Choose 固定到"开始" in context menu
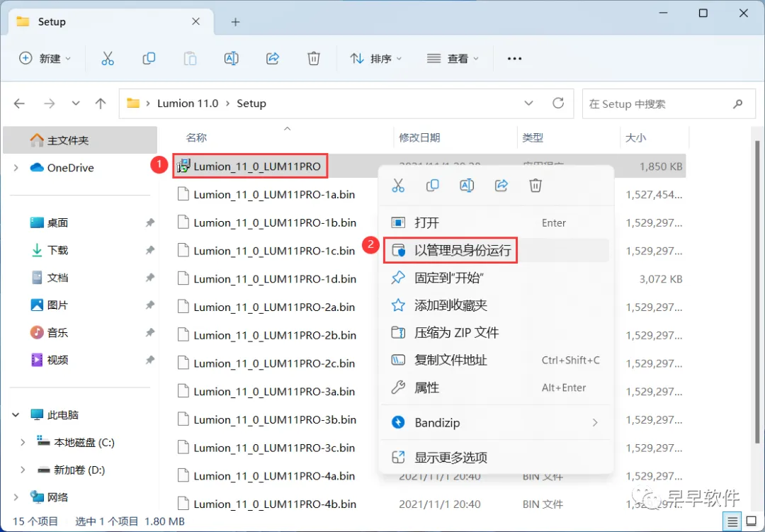This screenshot has height=532, width=765. click(496, 278)
